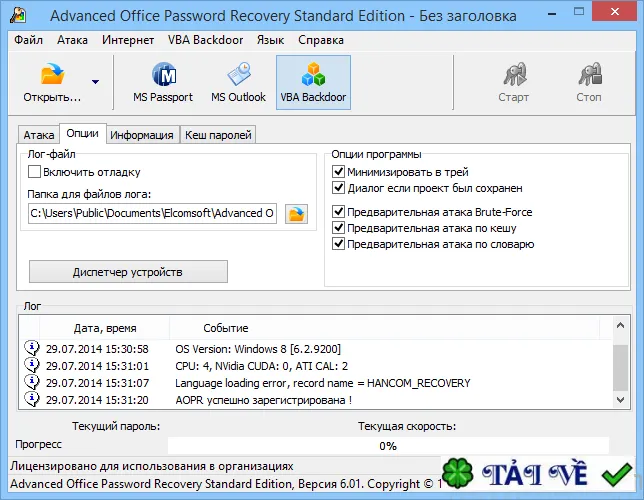Click the Дата, время column header

[105, 328]
